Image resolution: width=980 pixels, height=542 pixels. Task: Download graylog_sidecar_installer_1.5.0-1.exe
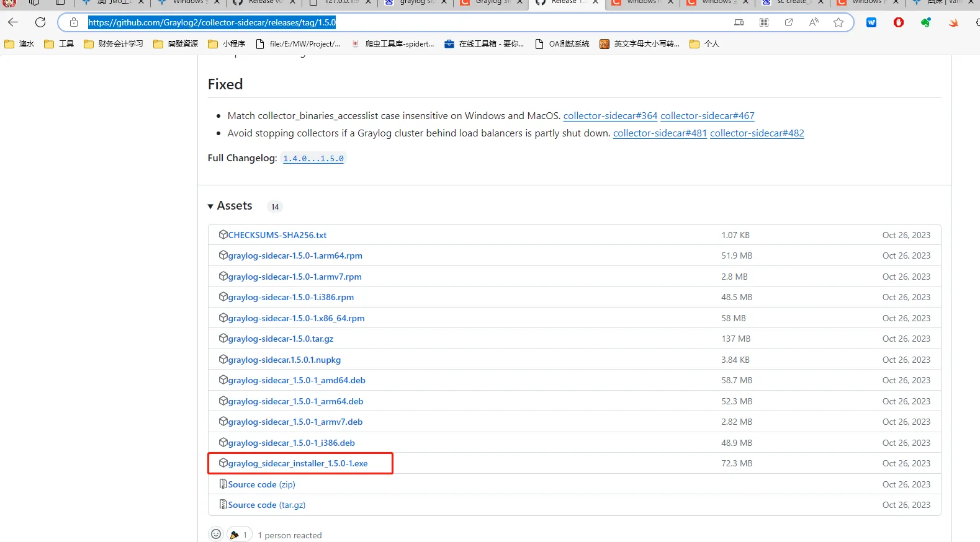[x=298, y=463]
